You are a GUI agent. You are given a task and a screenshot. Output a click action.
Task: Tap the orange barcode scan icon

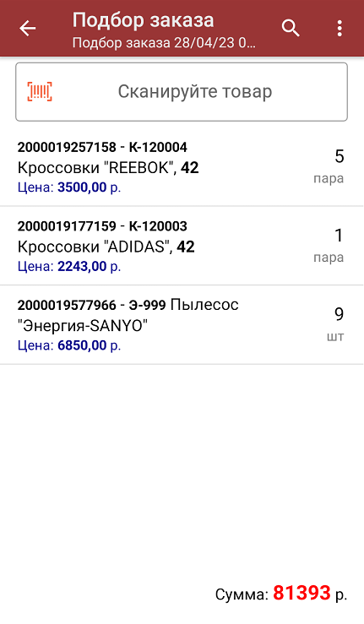[40, 91]
